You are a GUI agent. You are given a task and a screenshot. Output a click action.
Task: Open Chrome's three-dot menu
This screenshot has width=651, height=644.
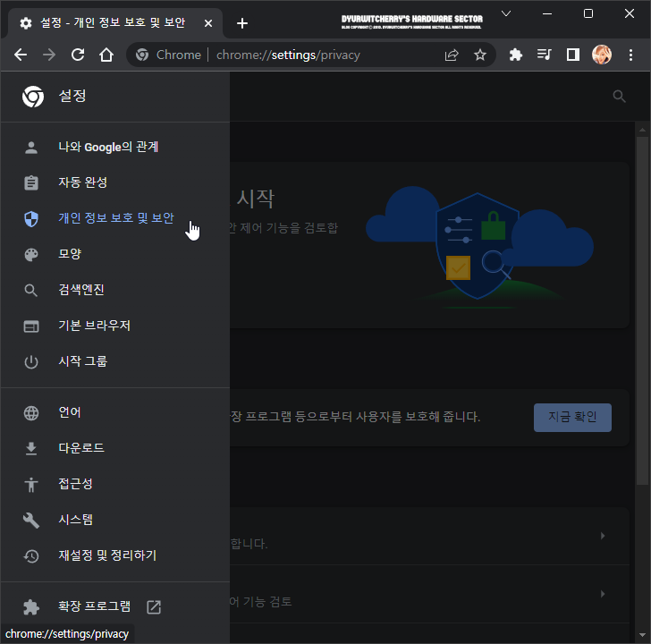point(630,55)
